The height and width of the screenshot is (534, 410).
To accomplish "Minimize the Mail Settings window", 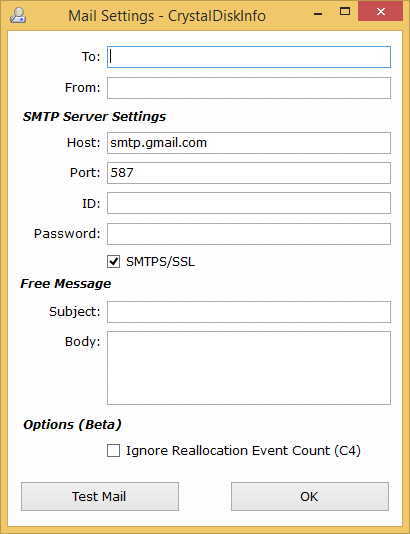I will [318, 14].
